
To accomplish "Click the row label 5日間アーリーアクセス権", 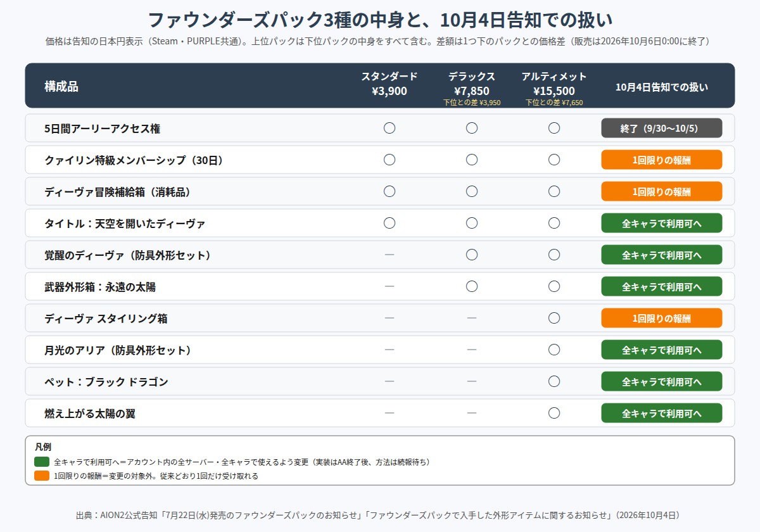I will 102,129.
